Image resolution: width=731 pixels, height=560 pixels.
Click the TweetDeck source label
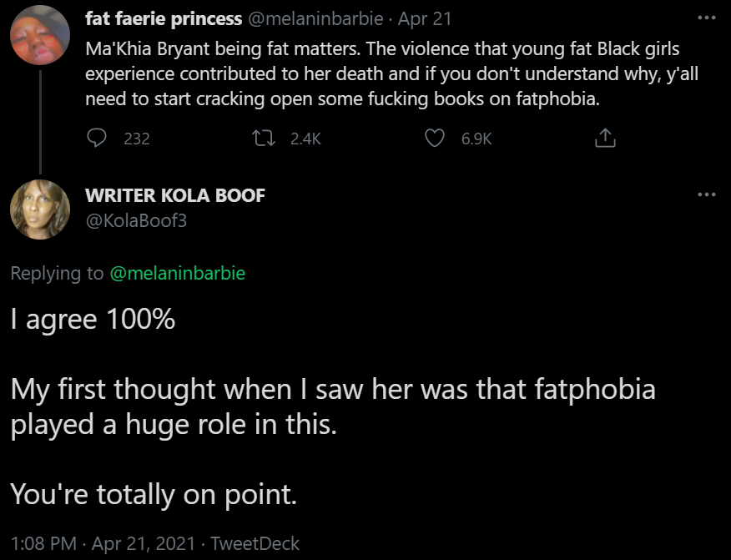(x=255, y=543)
